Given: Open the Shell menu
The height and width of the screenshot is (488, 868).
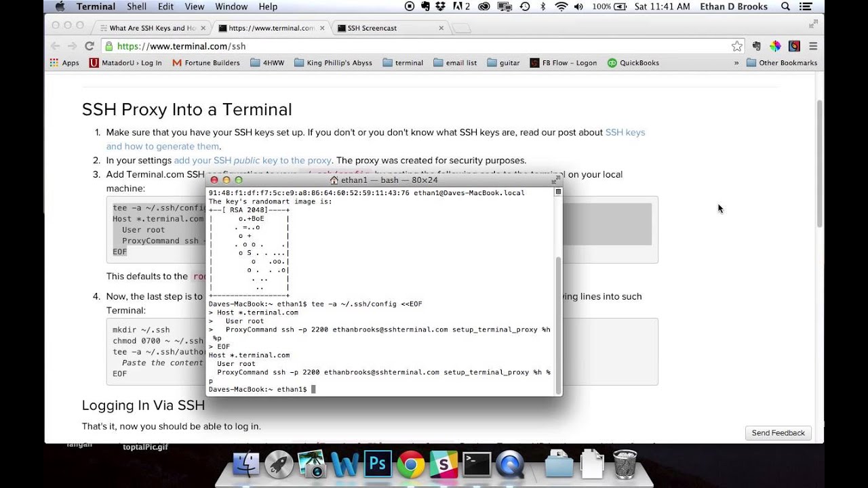Looking at the screenshot, I should pos(136,7).
